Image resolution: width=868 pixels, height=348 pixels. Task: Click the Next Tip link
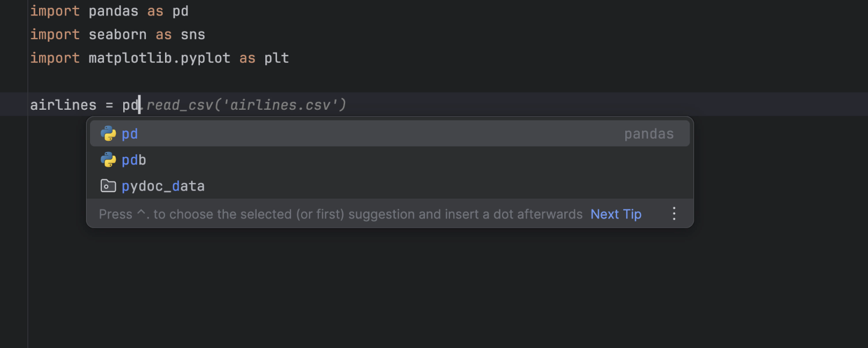[616, 214]
